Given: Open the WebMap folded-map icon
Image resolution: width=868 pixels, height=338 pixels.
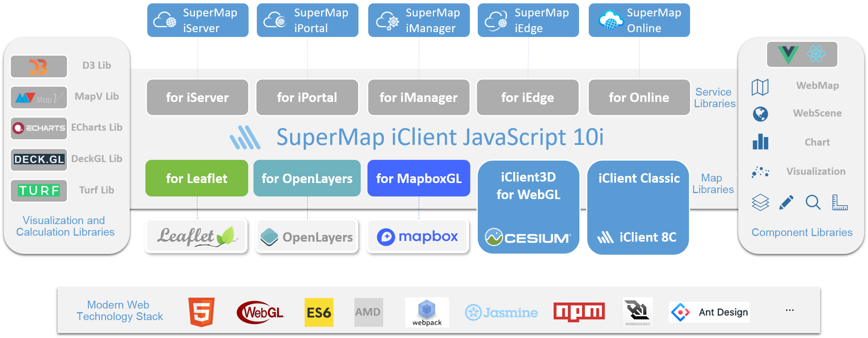Looking at the screenshot, I should (760, 87).
